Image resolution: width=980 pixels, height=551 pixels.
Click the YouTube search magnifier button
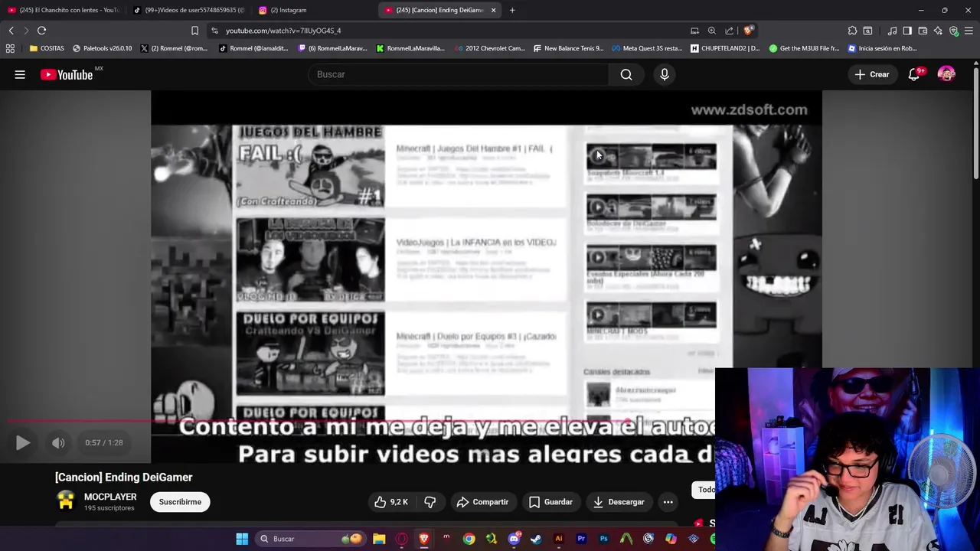(626, 74)
